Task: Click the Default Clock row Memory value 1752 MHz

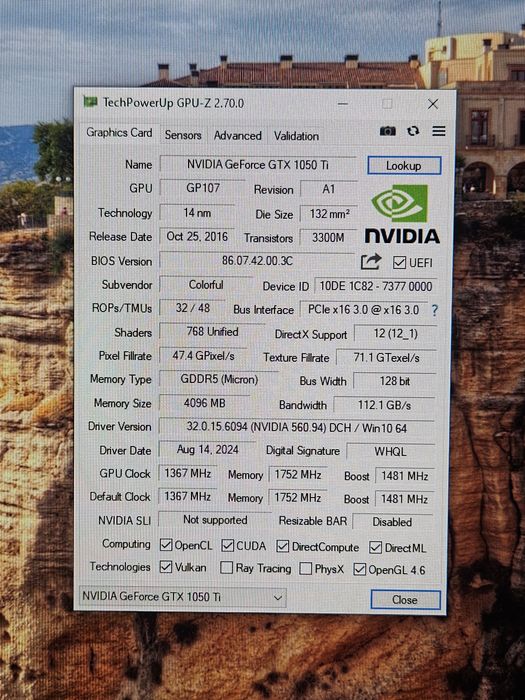Action: coord(298,497)
